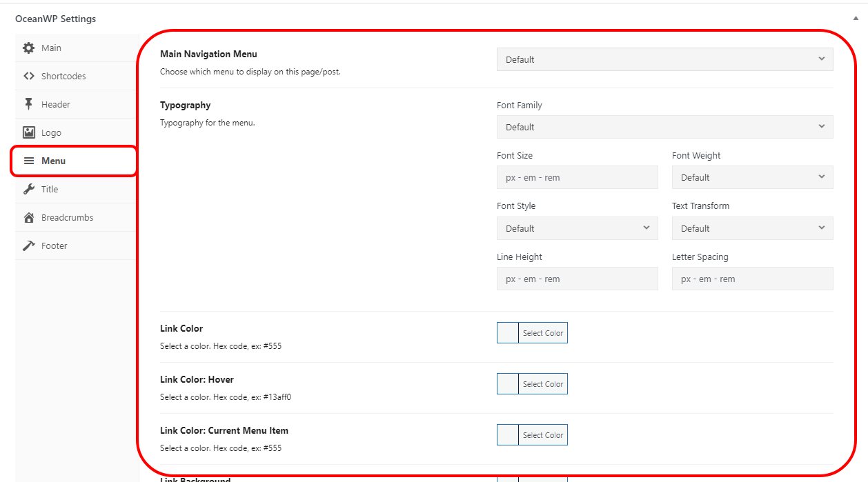Click the hammer icon beside Footer

point(28,245)
